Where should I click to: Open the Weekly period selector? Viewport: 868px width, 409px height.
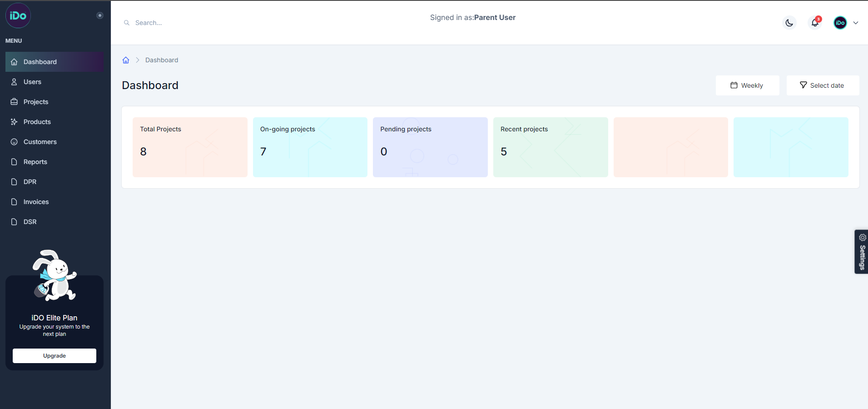[747, 85]
